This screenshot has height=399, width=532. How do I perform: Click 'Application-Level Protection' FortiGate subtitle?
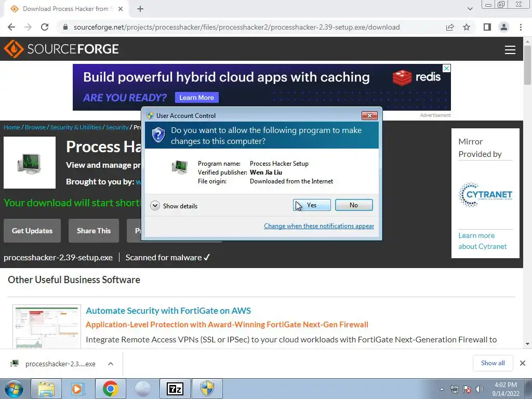pyautogui.click(x=227, y=324)
